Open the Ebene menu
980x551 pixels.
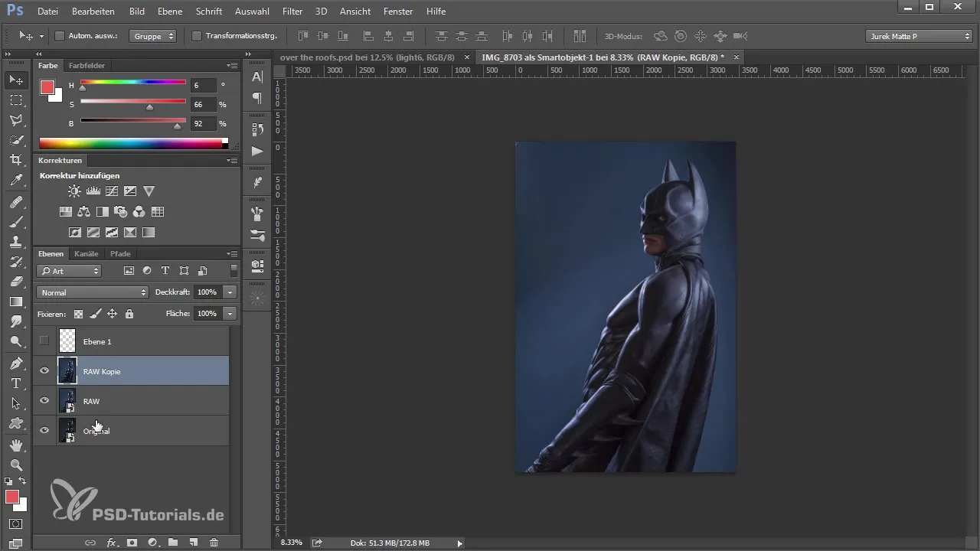click(x=170, y=11)
